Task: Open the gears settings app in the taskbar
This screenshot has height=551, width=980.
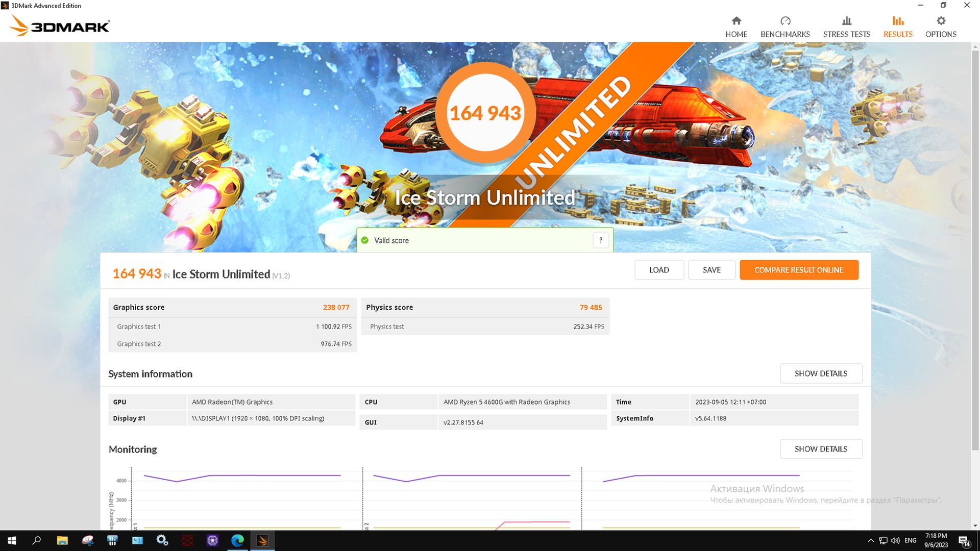Action: coord(162,540)
